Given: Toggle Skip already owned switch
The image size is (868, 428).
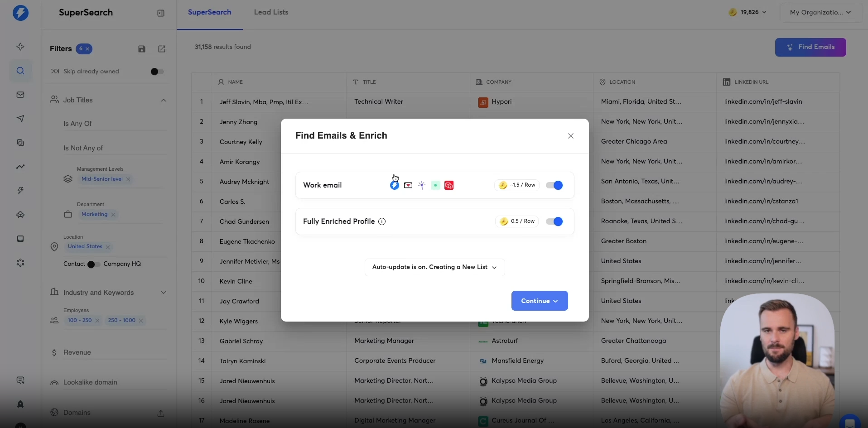Looking at the screenshot, I should pyautogui.click(x=157, y=72).
